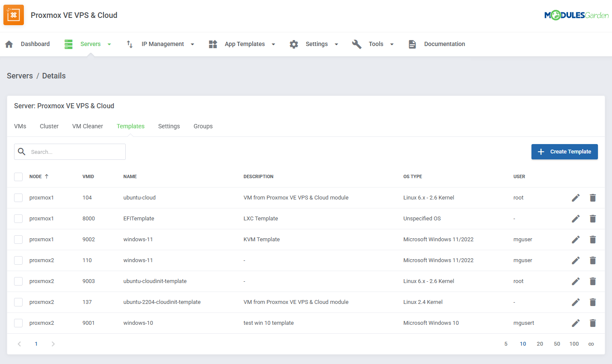The image size is (612, 364).
Task: Toggle the select-all checkbox in table header
Action: pyautogui.click(x=18, y=176)
